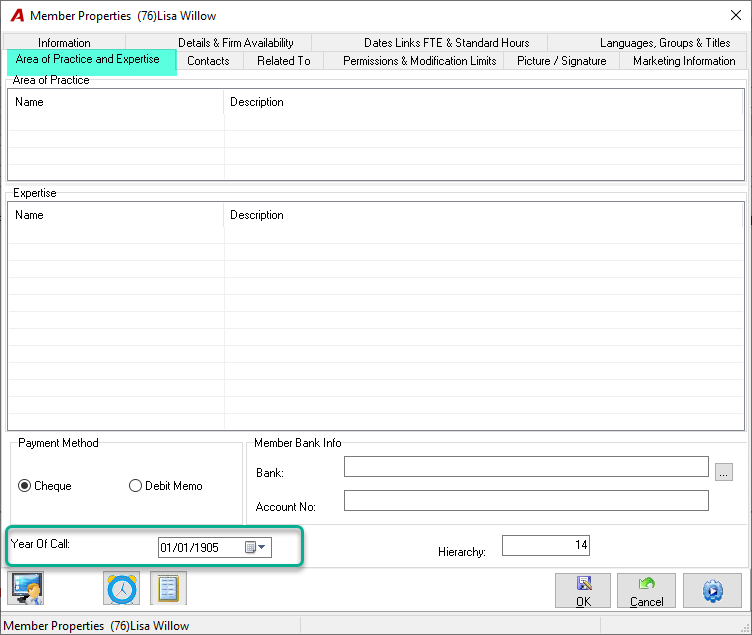Close the Member Properties dialog
The height and width of the screenshot is (635, 752).
(736, 15)
